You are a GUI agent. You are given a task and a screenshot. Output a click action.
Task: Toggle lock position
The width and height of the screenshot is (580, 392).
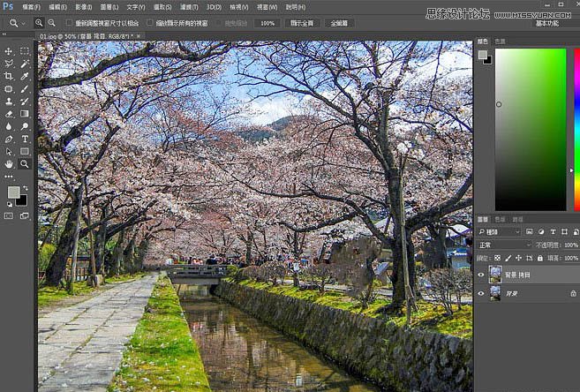tap(518, 258)
